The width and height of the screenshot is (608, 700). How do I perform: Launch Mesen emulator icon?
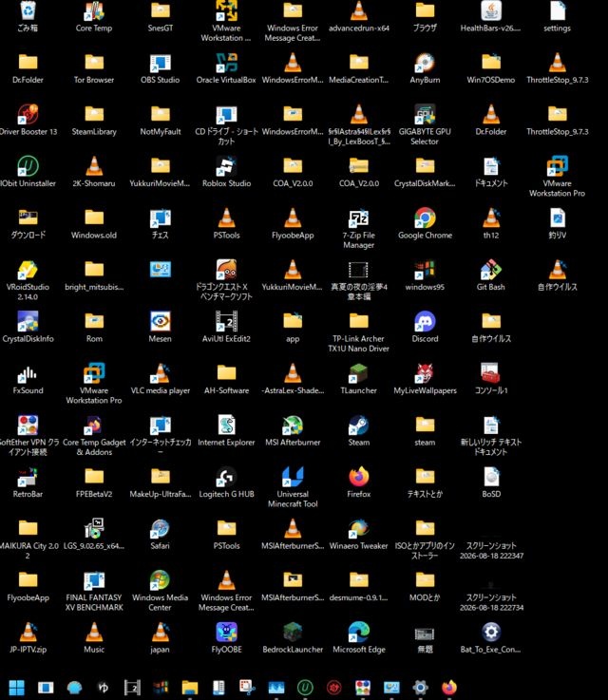pos(161,321)
